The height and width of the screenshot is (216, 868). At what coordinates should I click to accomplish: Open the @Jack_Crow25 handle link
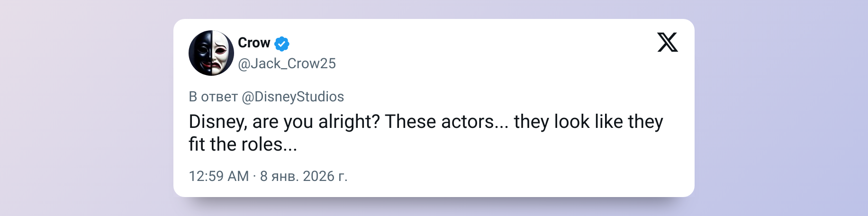click(x=287, y=63)
